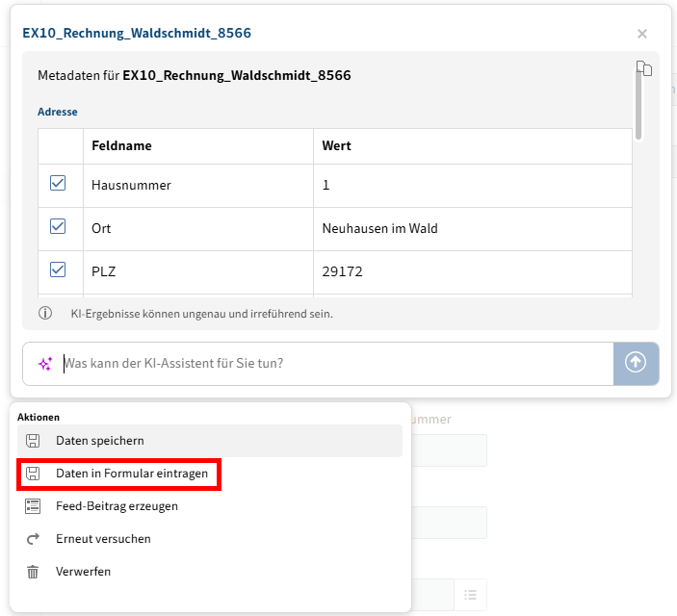The height and width of the screenshot is (616, 677).
Task: Click the Metadaten für heading text
Action: click(195, 75)
